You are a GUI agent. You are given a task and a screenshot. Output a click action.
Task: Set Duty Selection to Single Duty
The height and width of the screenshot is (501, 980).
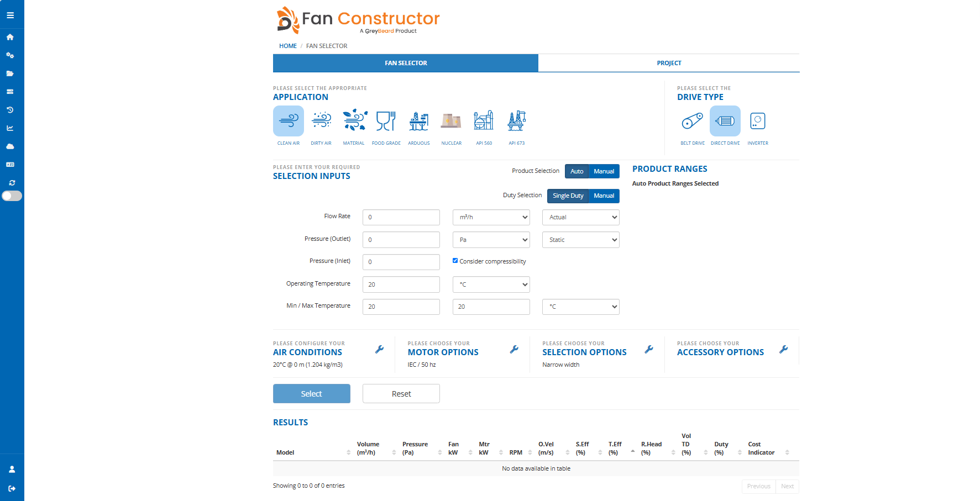[568, 196]
